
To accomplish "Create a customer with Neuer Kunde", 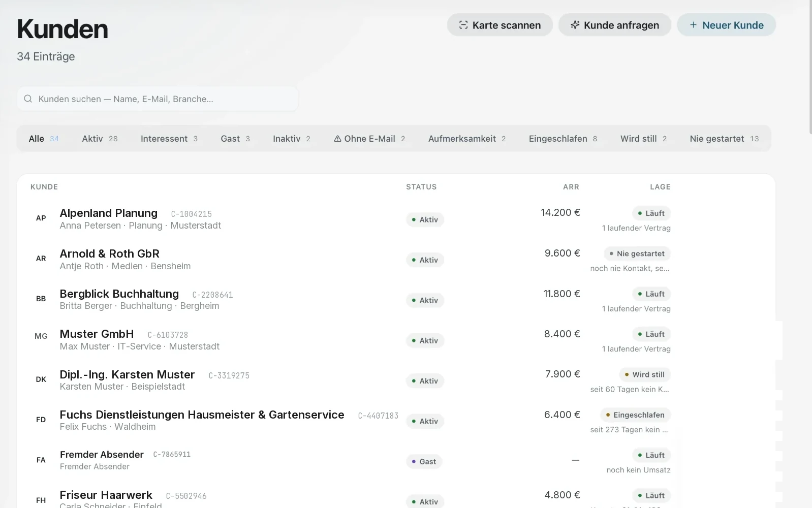I will pyautogui.click(x=726, y=25).
